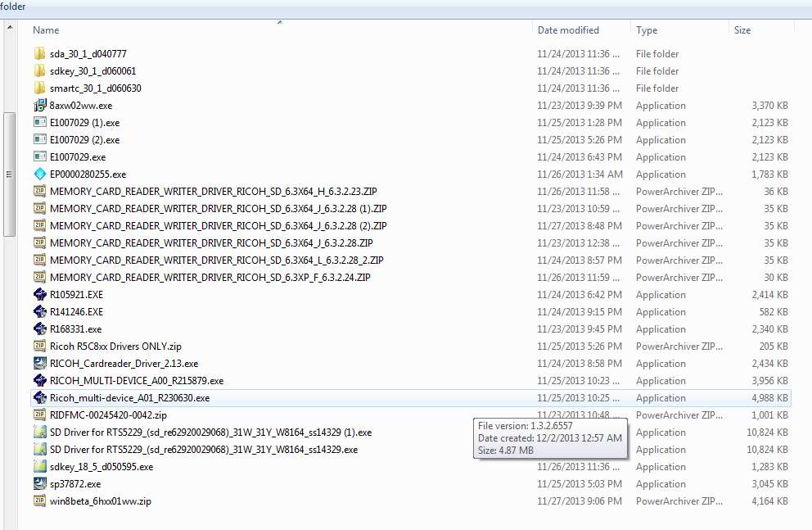The width and height of the screenshot is (812, 530).
Task: Click the sp37872.exe icon
Action: tap(40, 483)
